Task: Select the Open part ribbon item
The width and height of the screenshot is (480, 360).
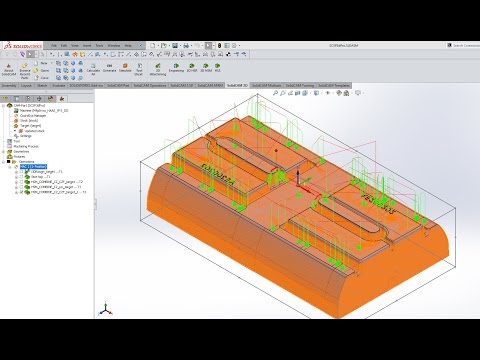Action: [41, 70]
